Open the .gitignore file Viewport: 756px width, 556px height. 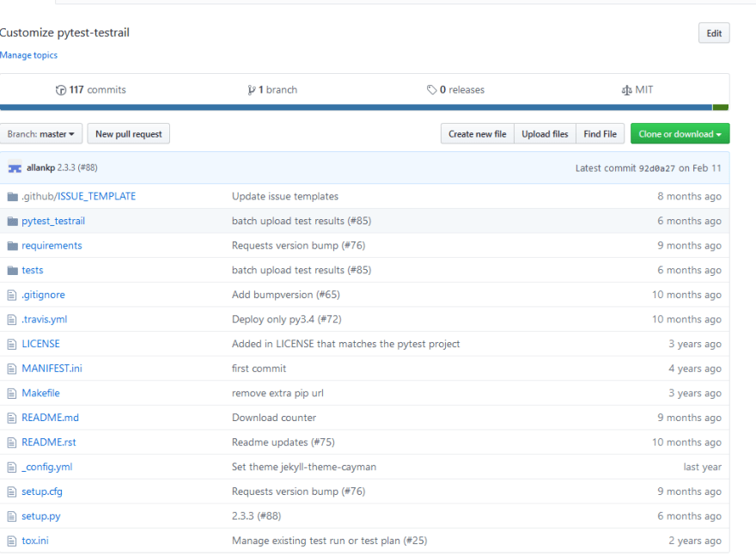pyautogui.click(x=43, y=295)
